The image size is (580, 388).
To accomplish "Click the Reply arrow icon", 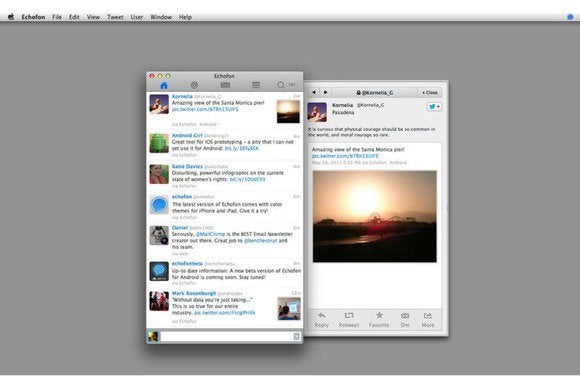I will (322, 316).
